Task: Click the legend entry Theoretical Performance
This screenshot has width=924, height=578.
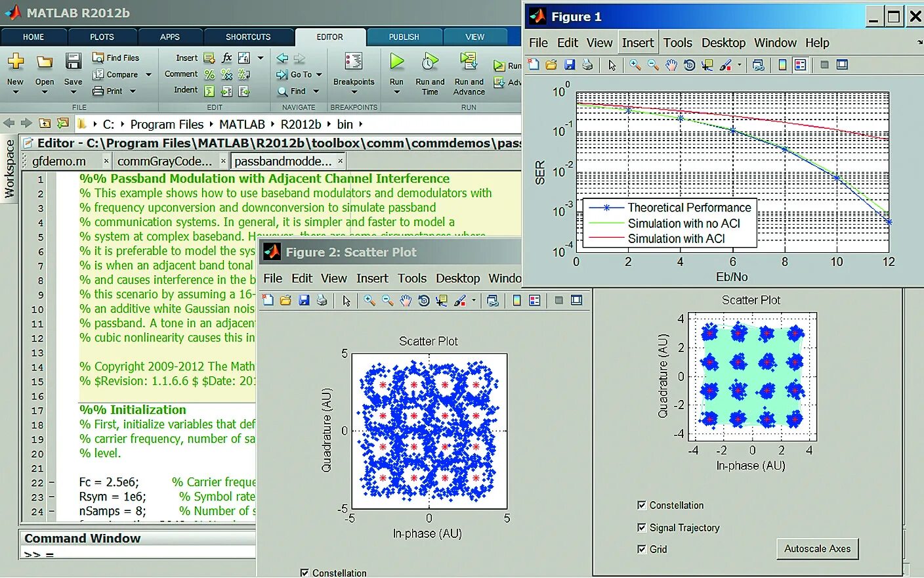Action: click(689, 208)
